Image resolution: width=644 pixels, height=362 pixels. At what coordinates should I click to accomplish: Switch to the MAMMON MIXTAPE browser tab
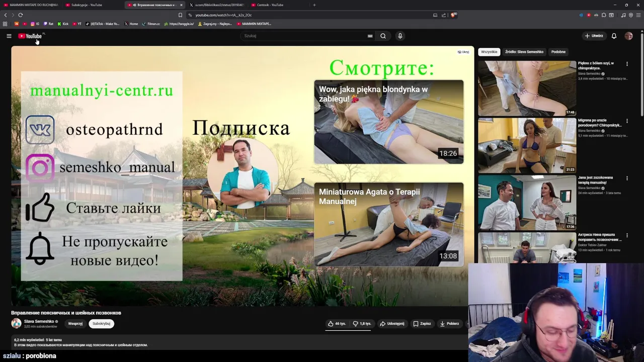point(30,5)
